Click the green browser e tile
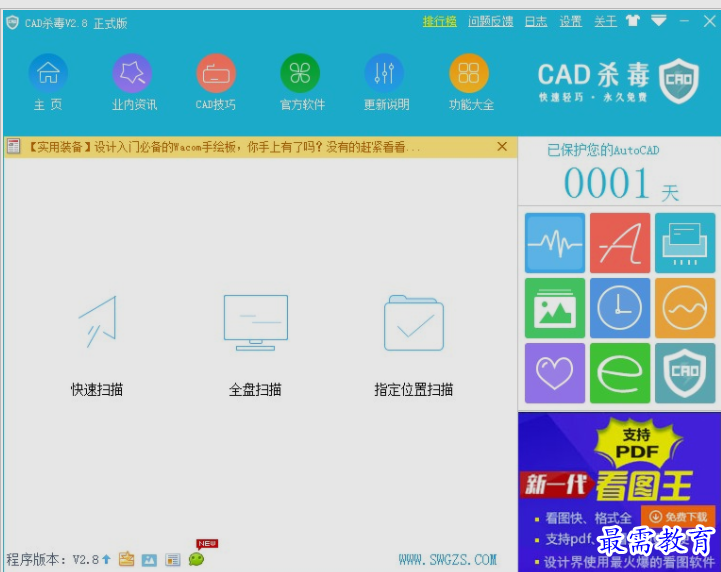This screenshot has width=721, height=572. point(620,373)
